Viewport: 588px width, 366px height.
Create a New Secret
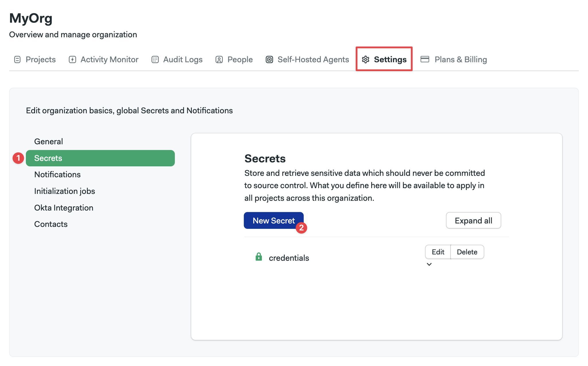pyautogui.click(x=274, y=220)
